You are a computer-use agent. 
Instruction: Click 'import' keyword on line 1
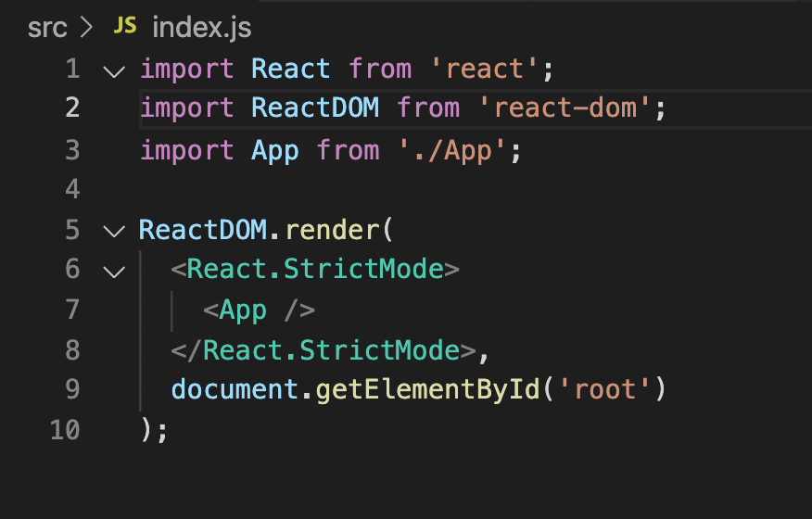click(187, 70)
